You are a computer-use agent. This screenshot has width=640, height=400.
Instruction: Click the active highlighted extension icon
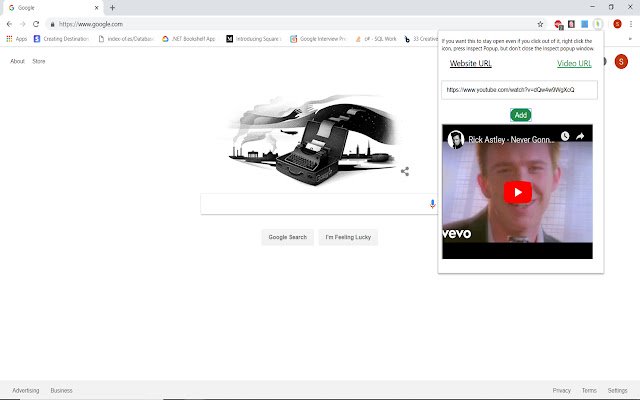(598, 24)
